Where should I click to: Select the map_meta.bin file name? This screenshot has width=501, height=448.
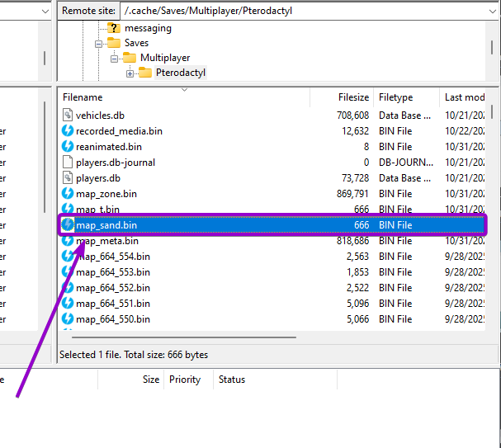(x=107, y=240)
